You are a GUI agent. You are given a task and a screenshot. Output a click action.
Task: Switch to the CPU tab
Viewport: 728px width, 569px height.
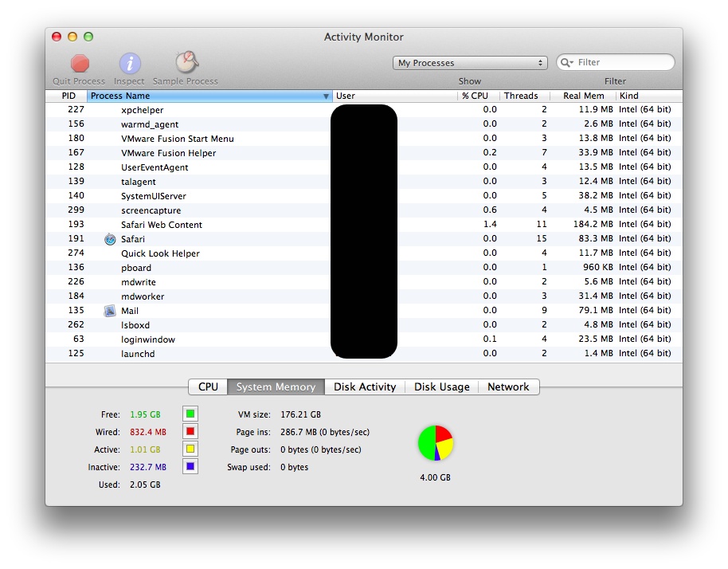coord(208,387)
